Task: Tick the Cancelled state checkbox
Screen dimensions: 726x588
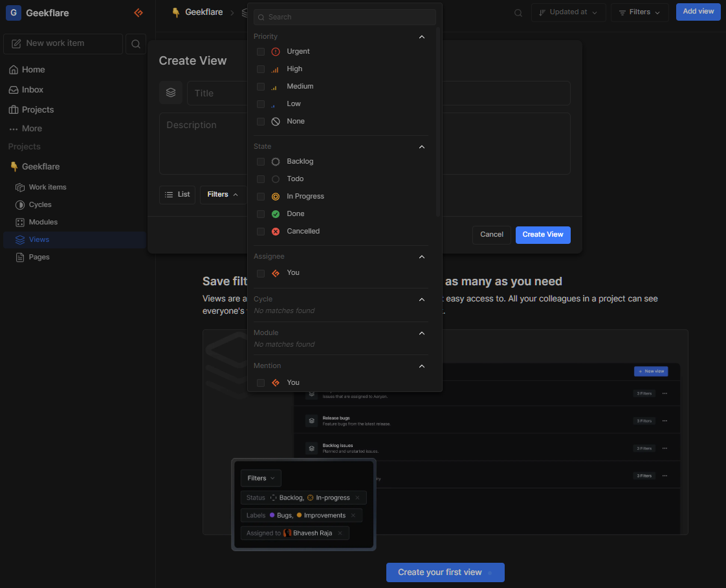Action: point(261,232)
